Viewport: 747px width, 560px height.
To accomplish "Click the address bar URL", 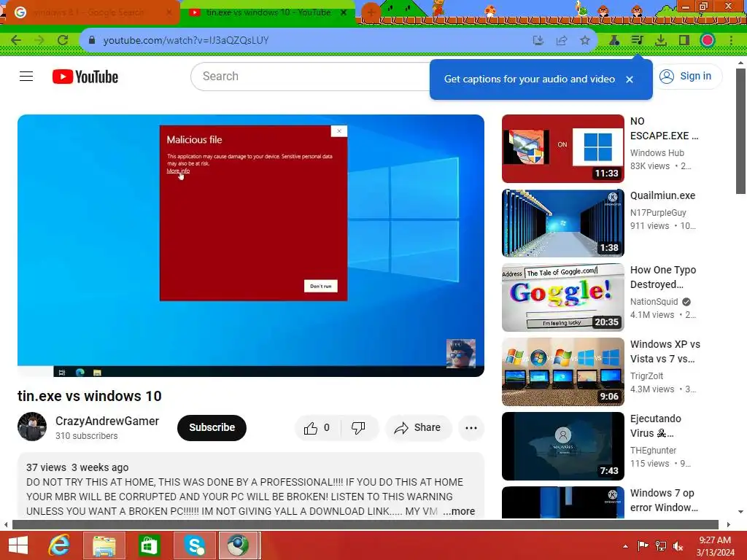I will coord(186,41).
